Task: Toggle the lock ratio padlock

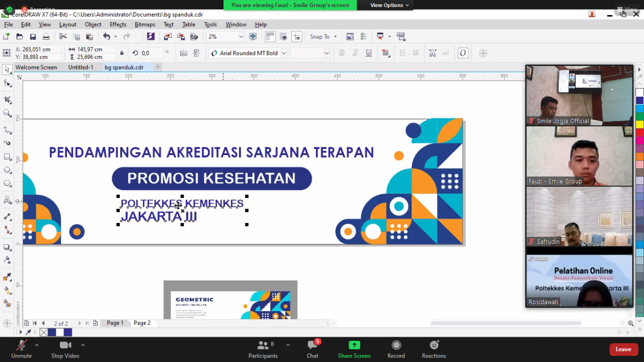Action: click(122, 53)
